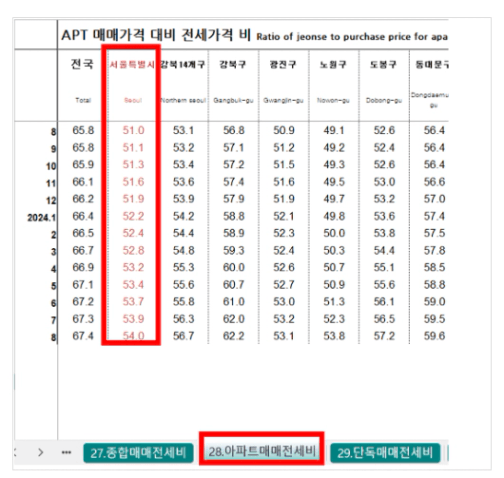Select Seoul value 52.2

point(133,216)
